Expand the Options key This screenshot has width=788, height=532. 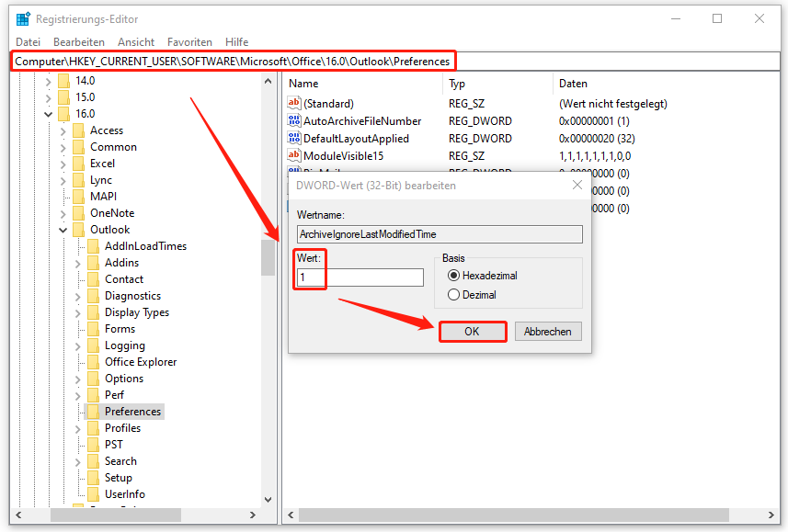77,379
